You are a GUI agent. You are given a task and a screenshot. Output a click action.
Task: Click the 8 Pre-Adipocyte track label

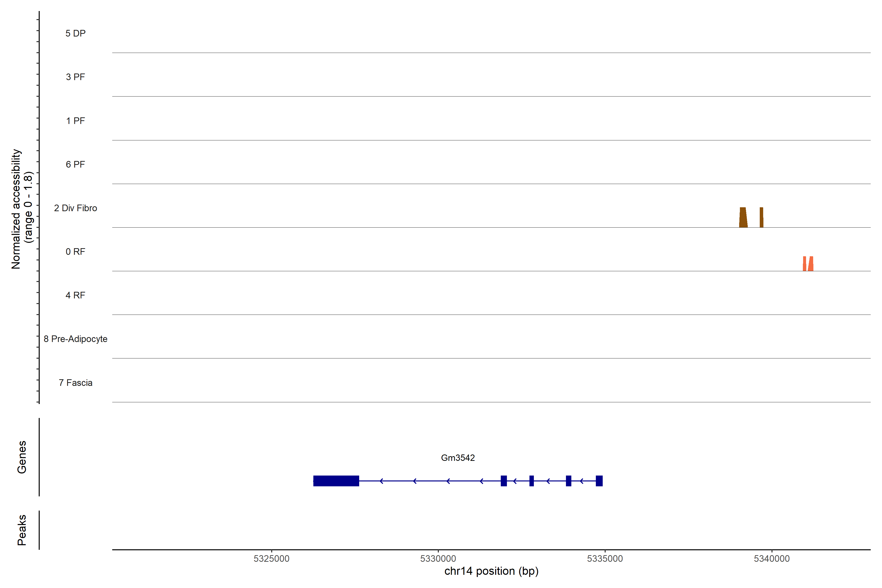[x=75, y=339]
